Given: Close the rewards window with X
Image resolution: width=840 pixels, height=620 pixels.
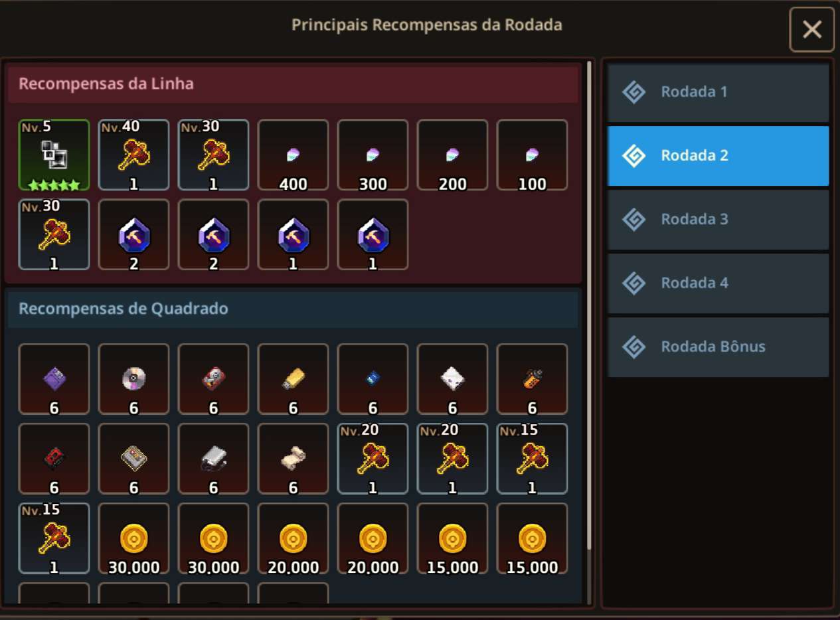Looking at the screenshot, I should [x=811, y=29].
